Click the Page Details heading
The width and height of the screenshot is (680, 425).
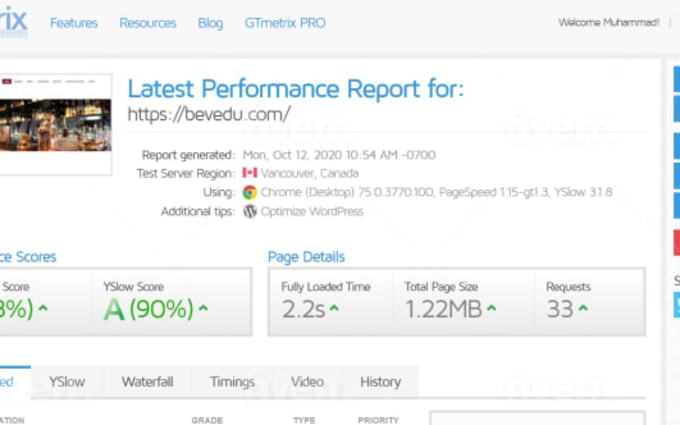pyautogui.click(x=306, y=257)
